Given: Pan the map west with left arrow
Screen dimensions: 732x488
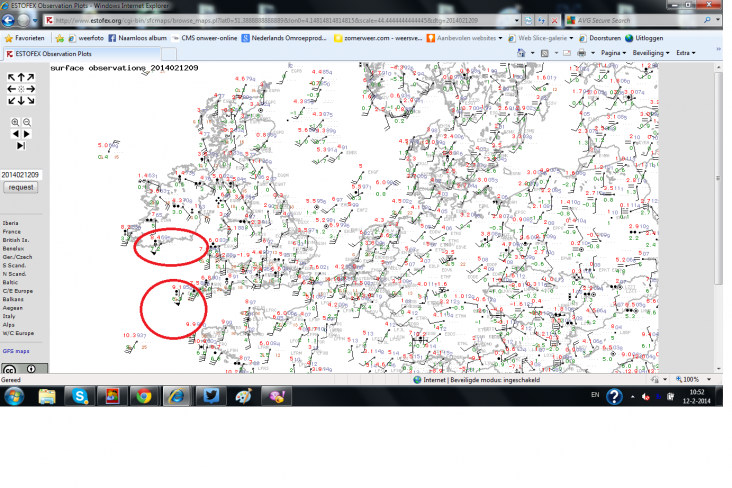Looking at the screenshot, I should coord(10,88).
